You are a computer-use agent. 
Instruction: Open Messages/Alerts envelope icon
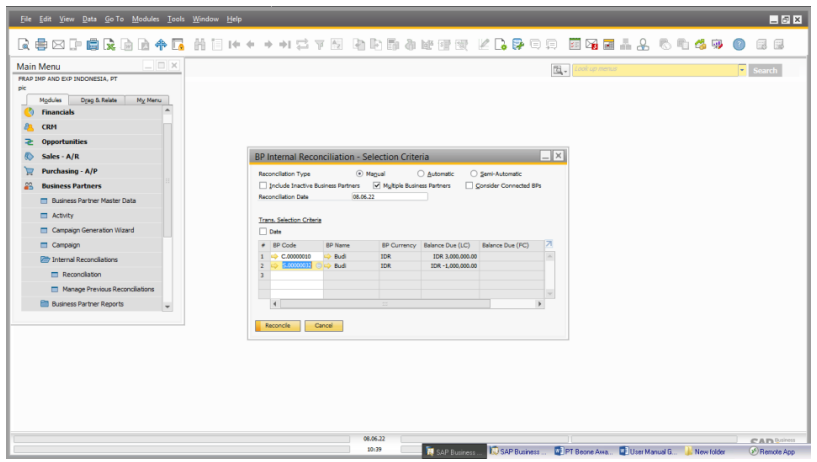[x=591, y=44]
